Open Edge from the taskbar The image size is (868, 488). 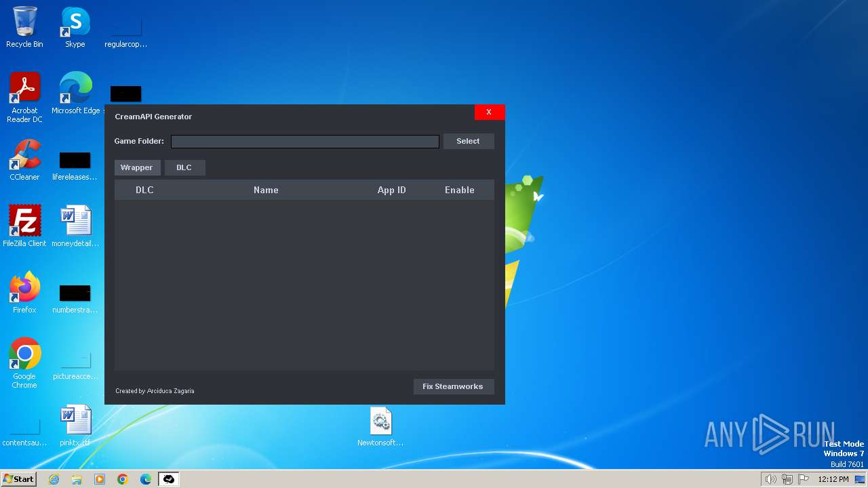point(146,479)
